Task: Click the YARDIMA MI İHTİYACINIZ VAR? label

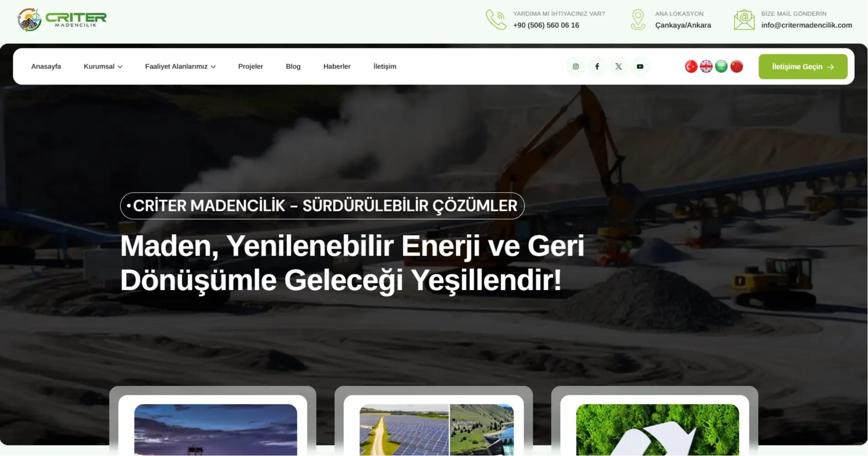Action: coord(559,14)
